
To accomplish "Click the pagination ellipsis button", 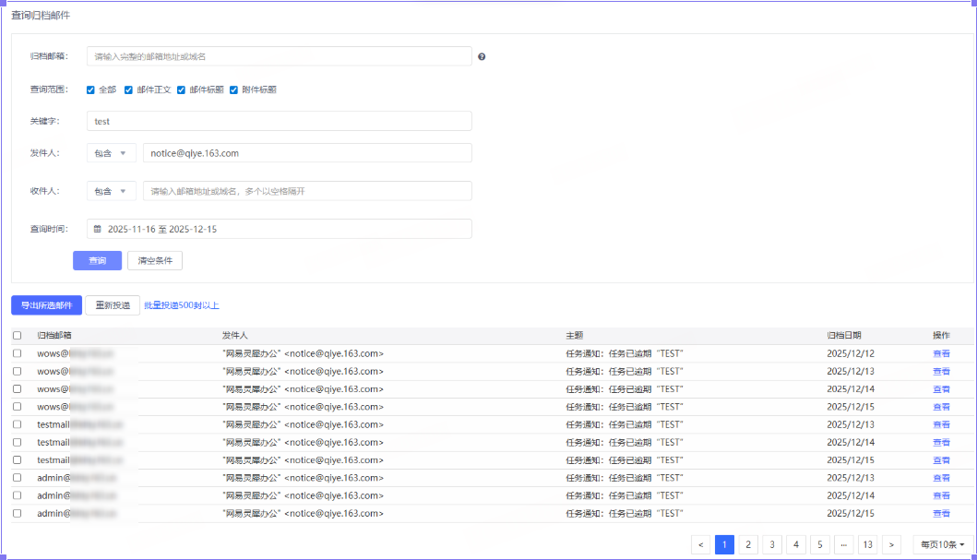I will tap(843, 544).
